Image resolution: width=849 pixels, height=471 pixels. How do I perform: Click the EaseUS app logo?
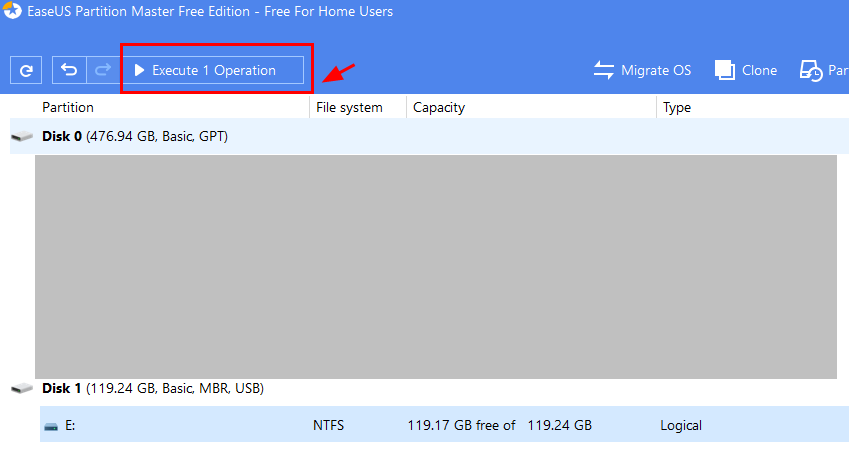pos(12,10)
